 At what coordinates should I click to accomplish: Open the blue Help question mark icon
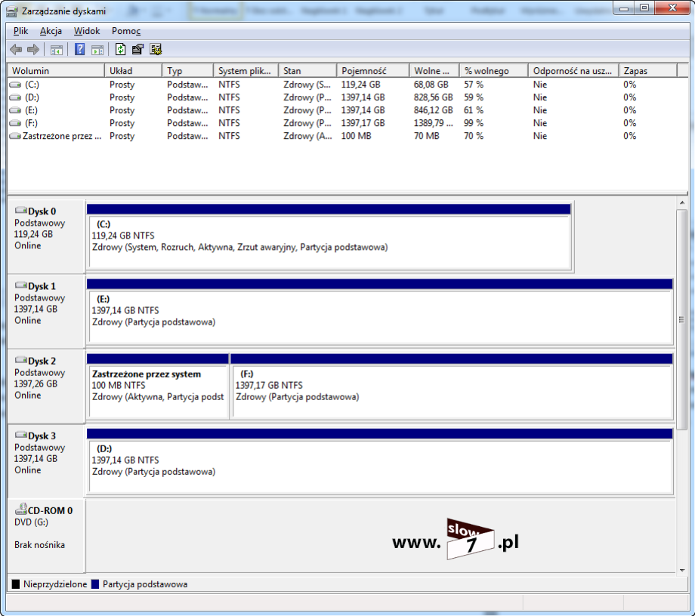coord(80,49)
